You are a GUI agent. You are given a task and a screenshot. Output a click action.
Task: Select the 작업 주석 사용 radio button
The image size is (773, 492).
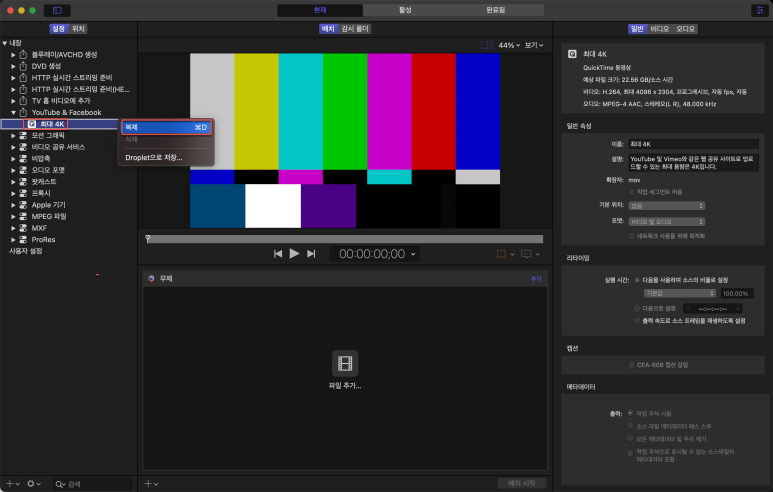(630, 413)
